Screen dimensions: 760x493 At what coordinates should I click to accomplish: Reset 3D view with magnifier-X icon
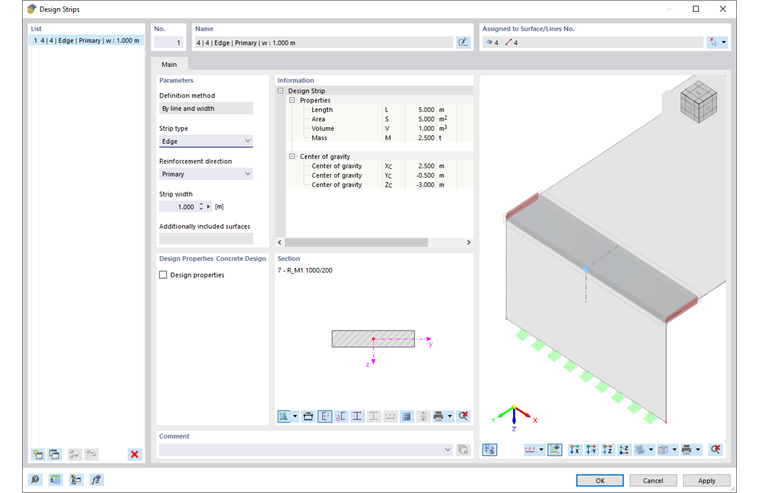point(715,449)
